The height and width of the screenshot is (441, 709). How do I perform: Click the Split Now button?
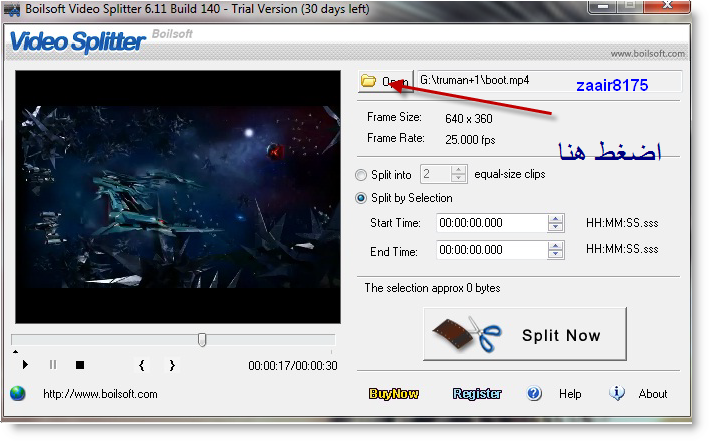click(x=525, y=334)
